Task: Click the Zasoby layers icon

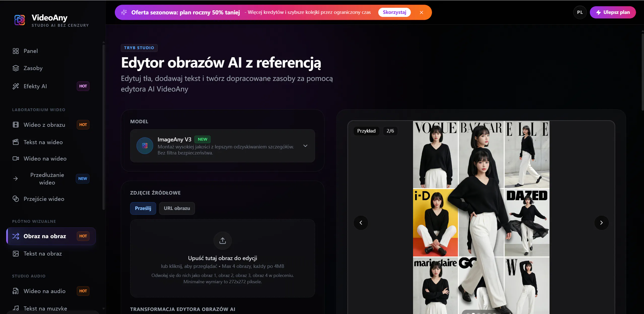Action: click(16, 68)
